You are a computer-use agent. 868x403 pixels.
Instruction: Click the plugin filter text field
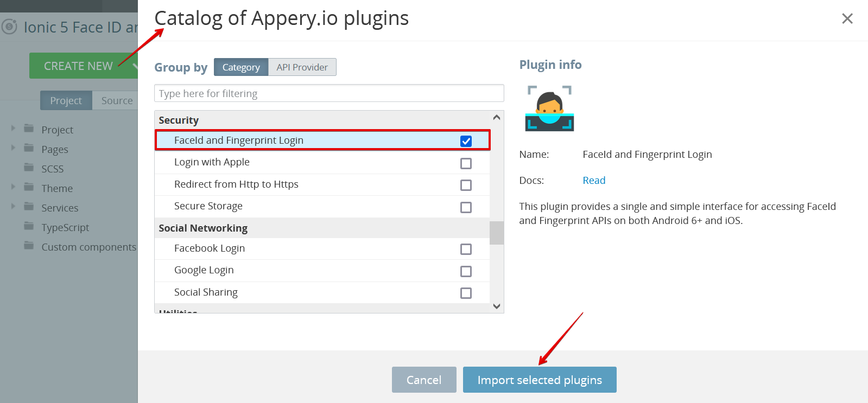329,93
